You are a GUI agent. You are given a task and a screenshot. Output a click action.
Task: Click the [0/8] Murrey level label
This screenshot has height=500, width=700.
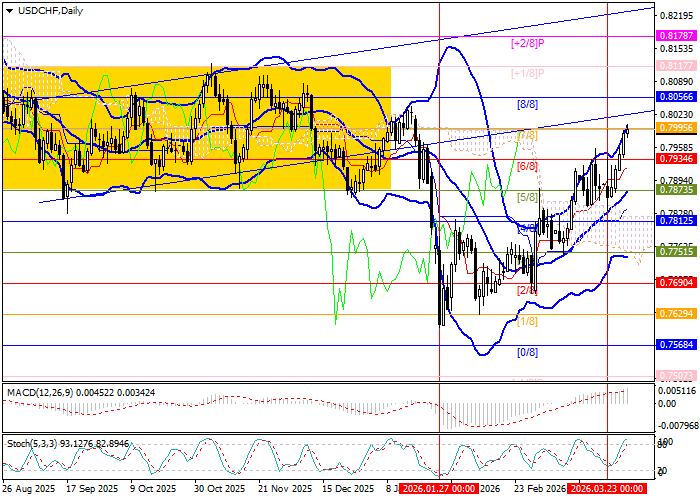[527, 352]
